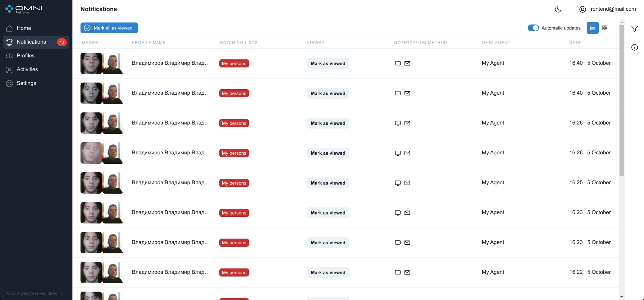Open profile name in 16:22 row
The image size is (644, 300).
pyautogui.click(x=171, y=272)
